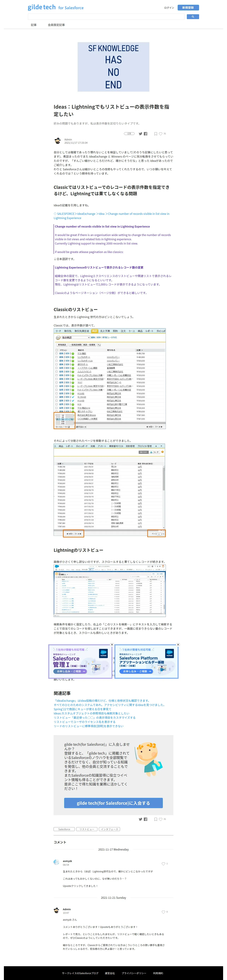Open related article すべてのひとのためのシステムであれ
Screen dimensions: 227x980
pos(109,705)
